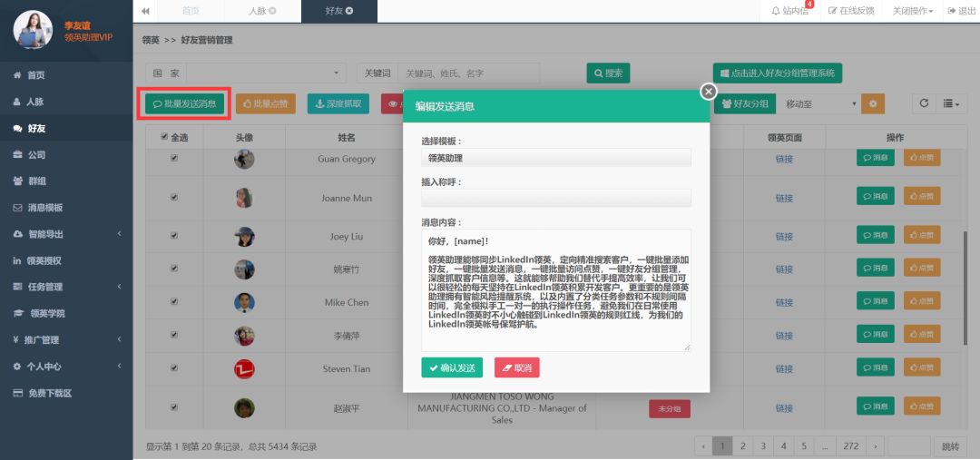The height and width of the screenshot is (460, 980).
Task: Click 深度抓取 button
Action: coord(338,103)
